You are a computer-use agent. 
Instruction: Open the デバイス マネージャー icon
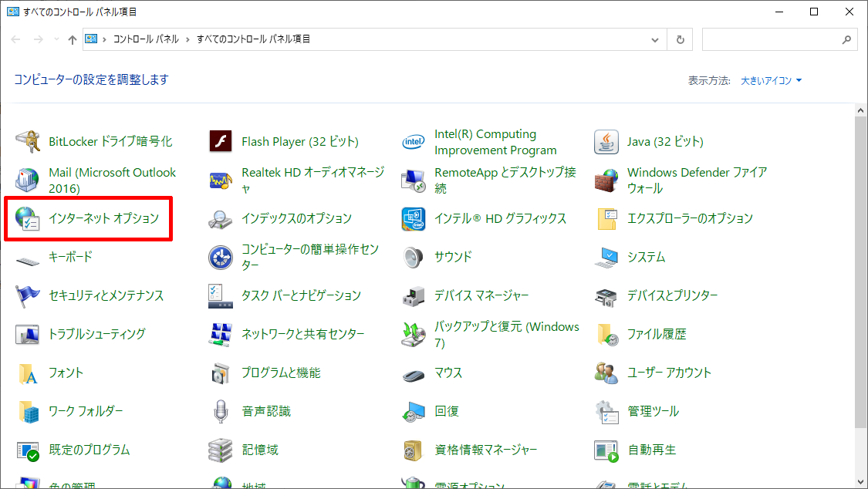(x=413, y=296)
